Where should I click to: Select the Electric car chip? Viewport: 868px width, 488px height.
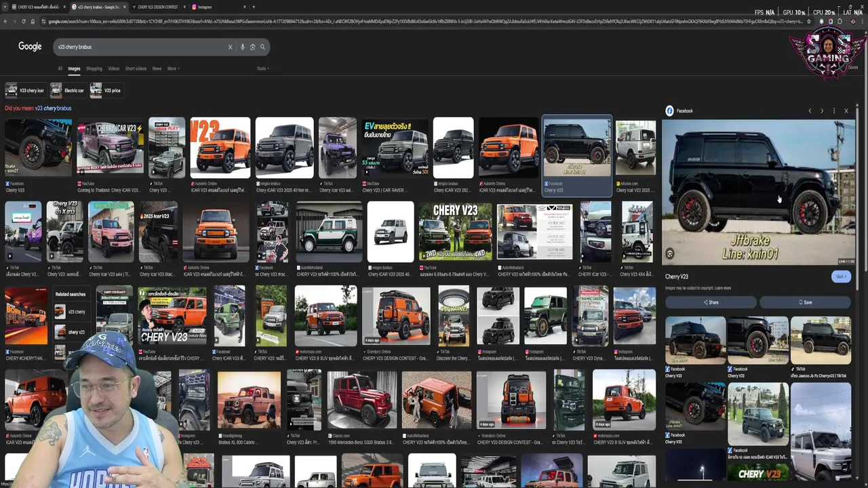click(67, 90)
